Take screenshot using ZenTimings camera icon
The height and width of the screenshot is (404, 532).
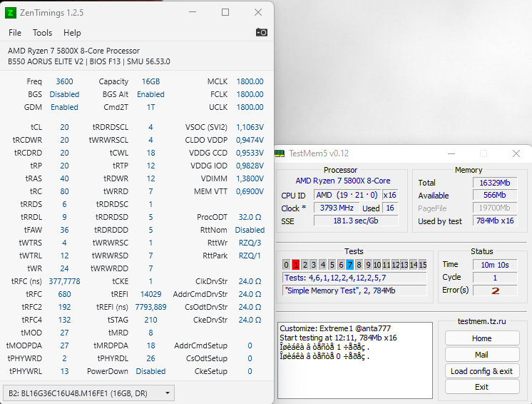261,33
